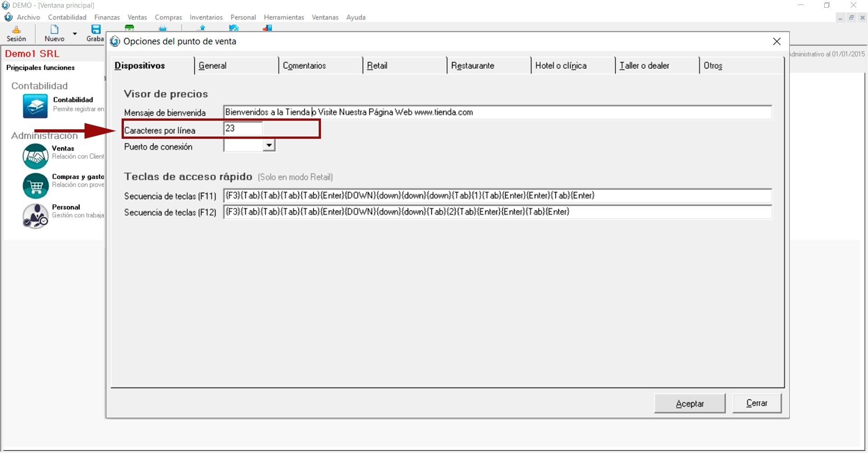
Task: Click the Grabar save icon
Action: [96, 30]
